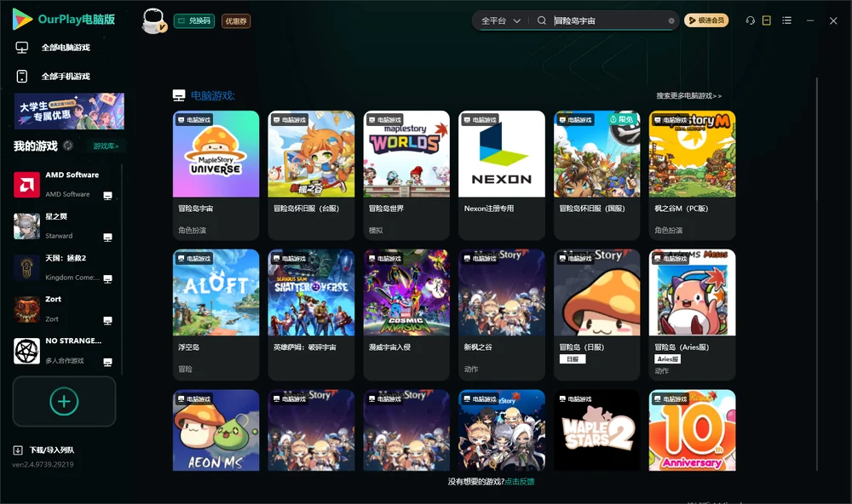This screenshot has height=504, width=852.
Task: Select Zort in my games list
Action: click(x=64, y=309)
